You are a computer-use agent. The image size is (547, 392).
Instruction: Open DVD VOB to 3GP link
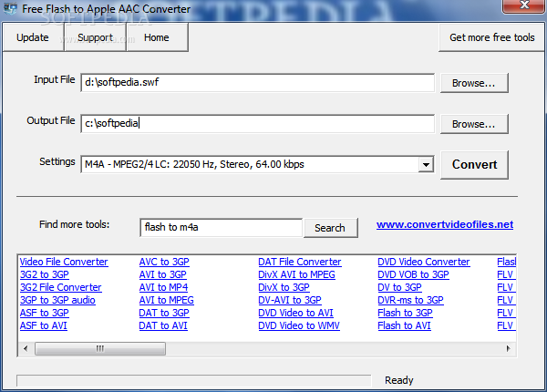[413, 274]
